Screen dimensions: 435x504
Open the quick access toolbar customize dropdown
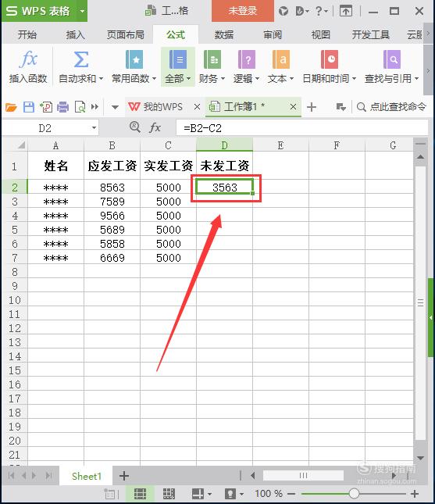[115, 107]
